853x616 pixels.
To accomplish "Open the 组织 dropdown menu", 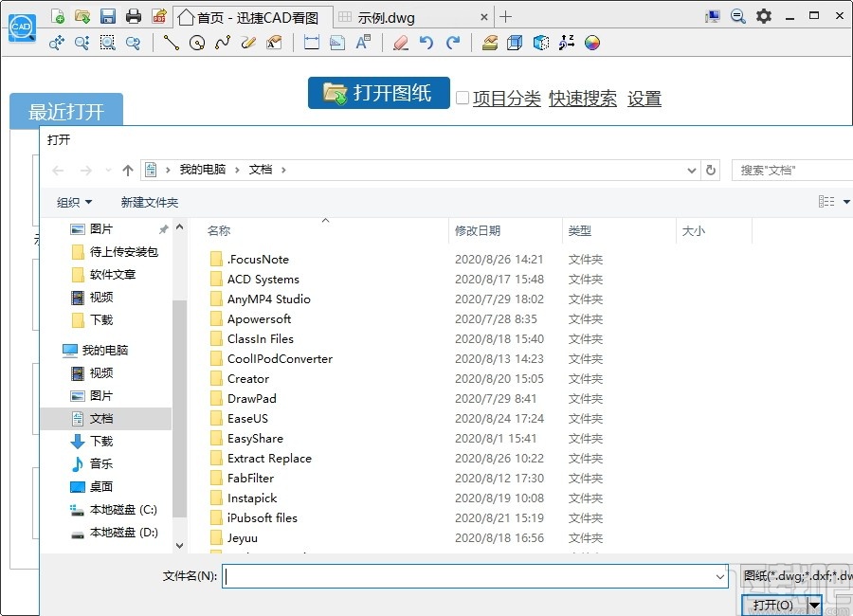I will click(x=74, y=203).
